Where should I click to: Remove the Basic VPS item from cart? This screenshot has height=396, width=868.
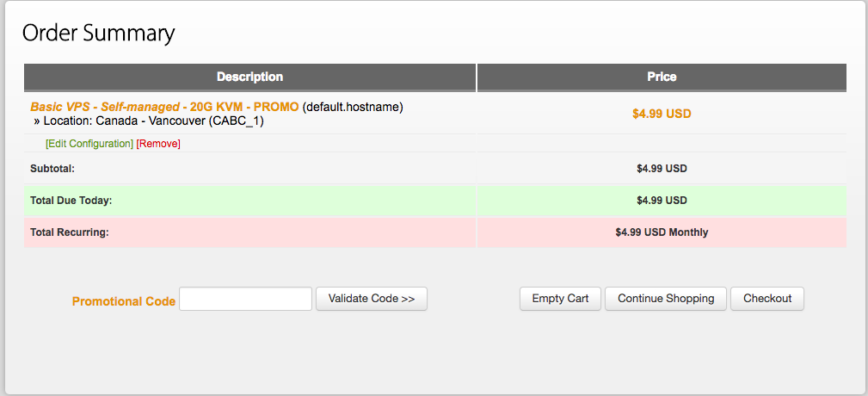(158, 144)
